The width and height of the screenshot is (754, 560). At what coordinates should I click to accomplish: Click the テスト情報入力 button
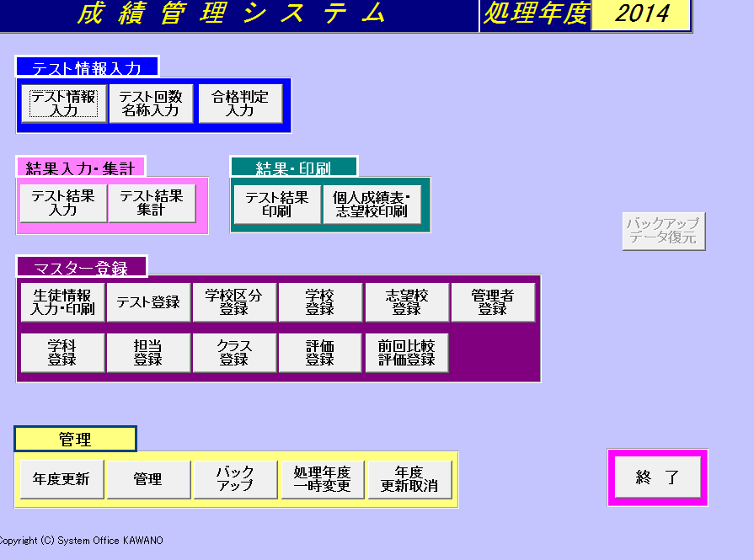pos(63,104)
